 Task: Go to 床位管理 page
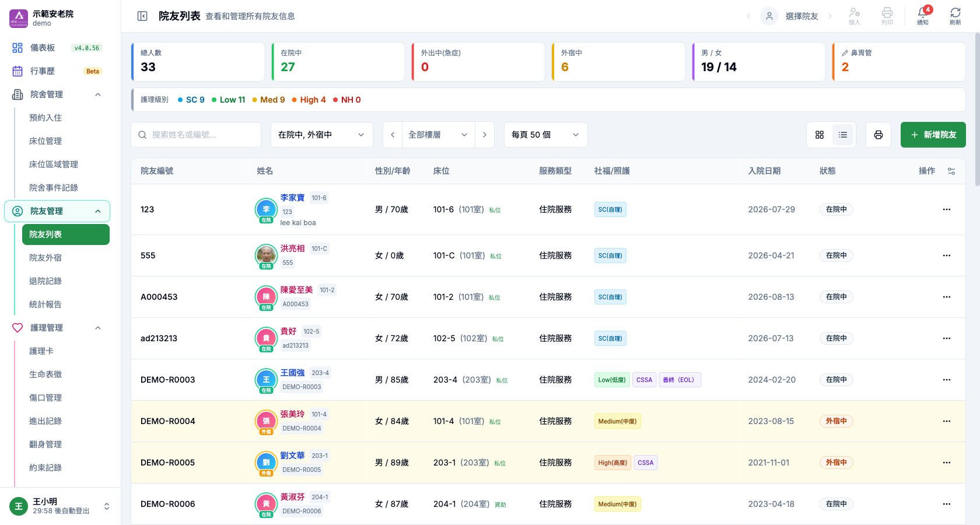(66, 141)
